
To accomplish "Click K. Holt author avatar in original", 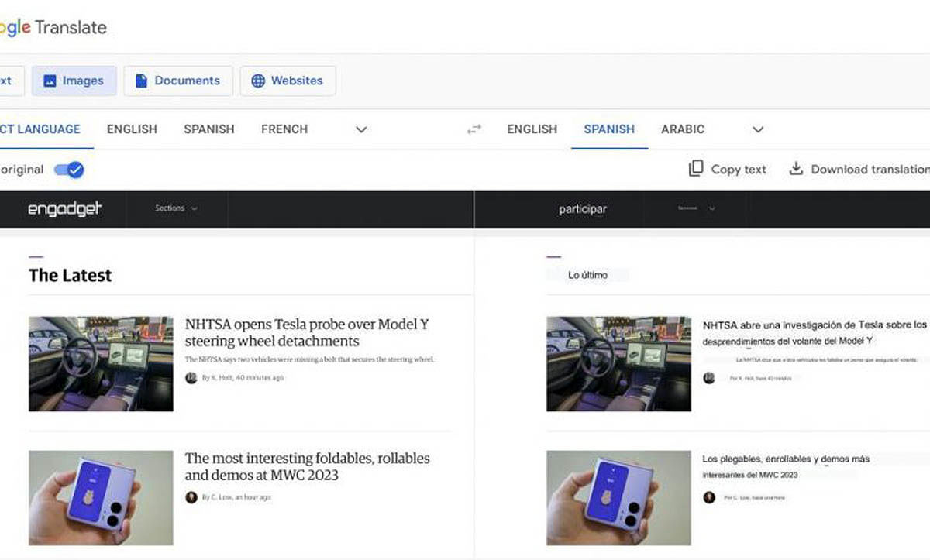I will click(191, 378).
